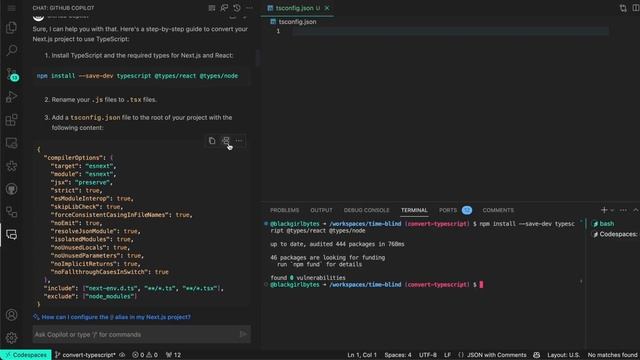Open the Extensions view
The height and width of the screenshot is (360, 640).
click(x=11, y=120)
